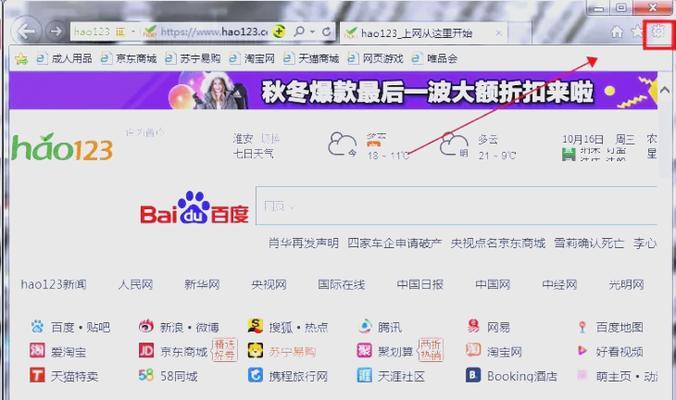The height and width of the screenshot is (400, 676).
Task: Click the 网易 red icon
Action: pyautogui.click(x=473, y=326)
